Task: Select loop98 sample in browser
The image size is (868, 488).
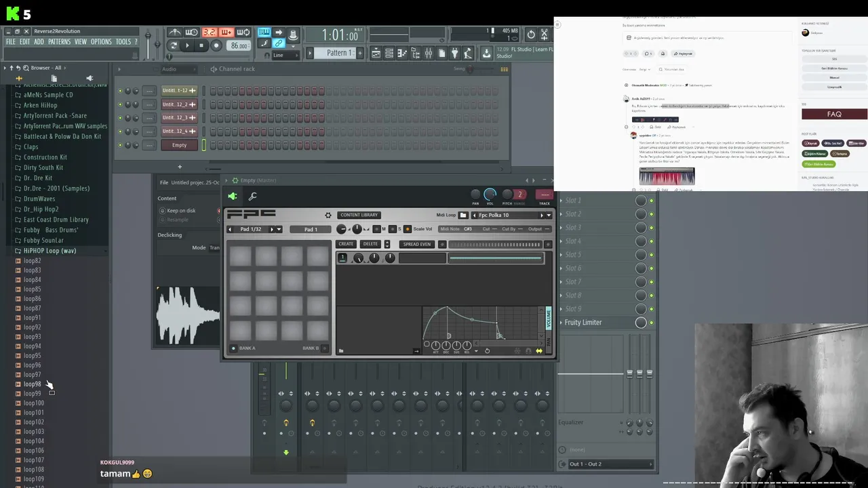Action: point(32,384)
